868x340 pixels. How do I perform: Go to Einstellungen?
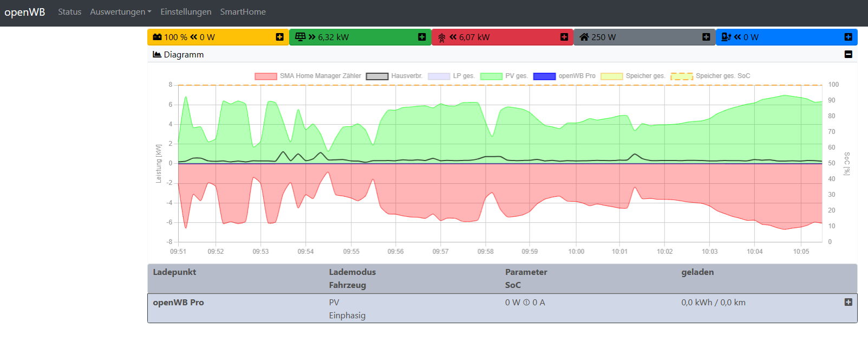click(186, 12)
